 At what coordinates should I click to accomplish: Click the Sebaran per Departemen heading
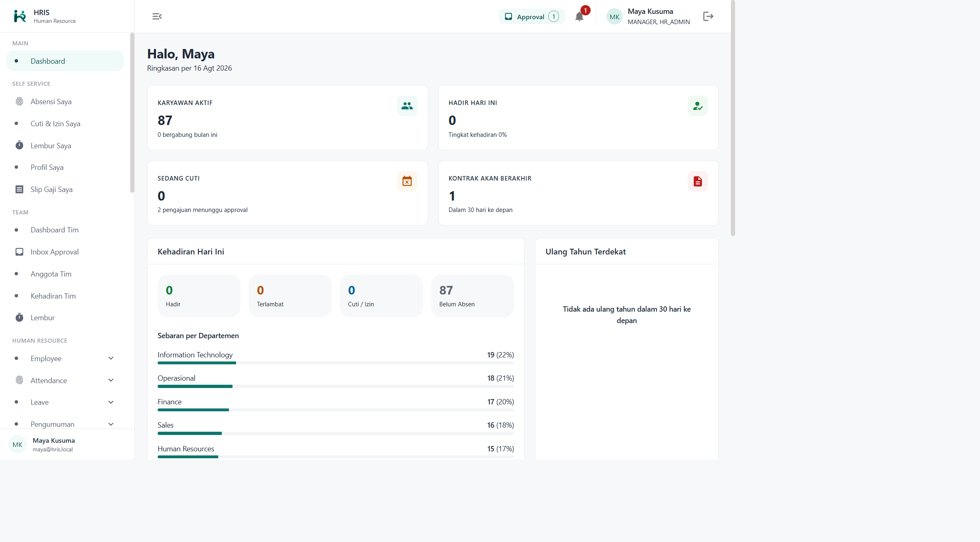pyautogui.click(x=198, y=336)
